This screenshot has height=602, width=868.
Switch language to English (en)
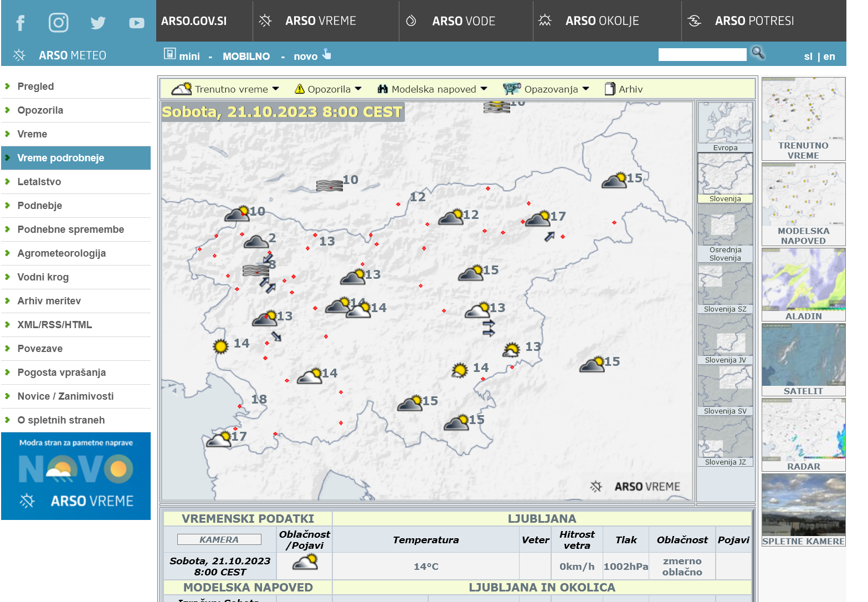coord(829,56)
